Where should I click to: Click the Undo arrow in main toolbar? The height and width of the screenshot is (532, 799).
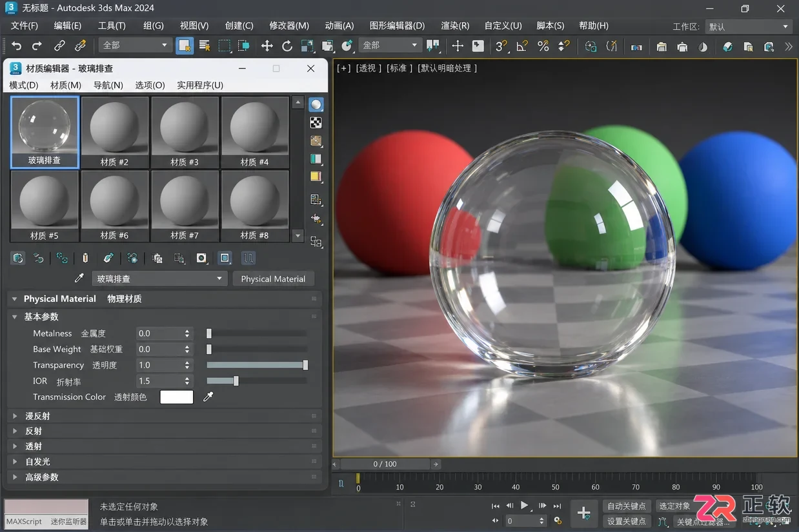click(17, 46)
